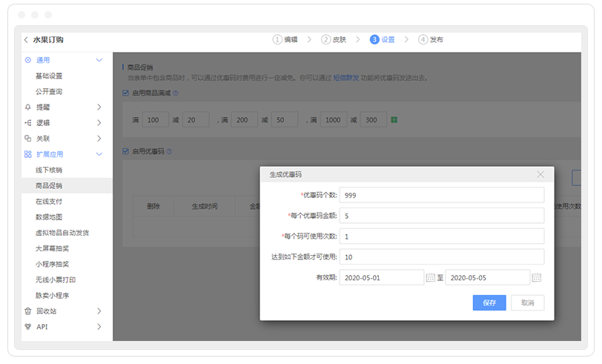Close the 生成优惠码 dialog

540,174
